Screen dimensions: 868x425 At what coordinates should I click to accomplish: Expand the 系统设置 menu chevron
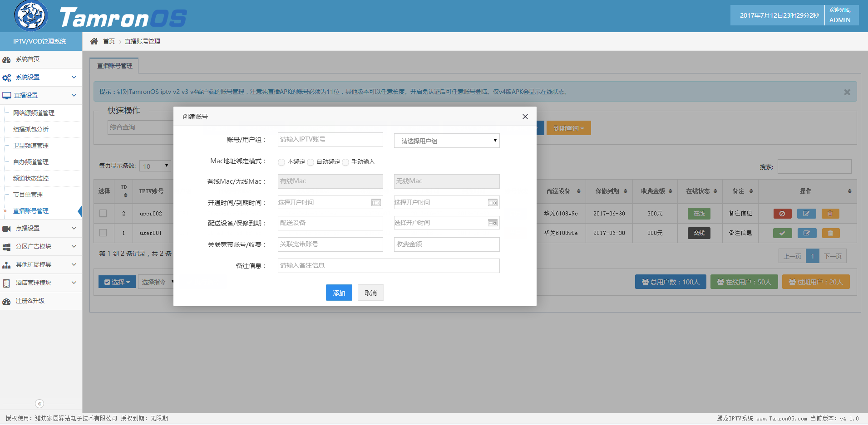[74, 78]
